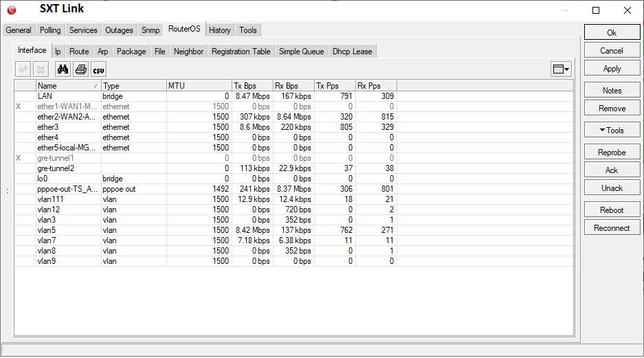Select the vlan5 row
Screen dimensions: 644x358
point(206,230)
